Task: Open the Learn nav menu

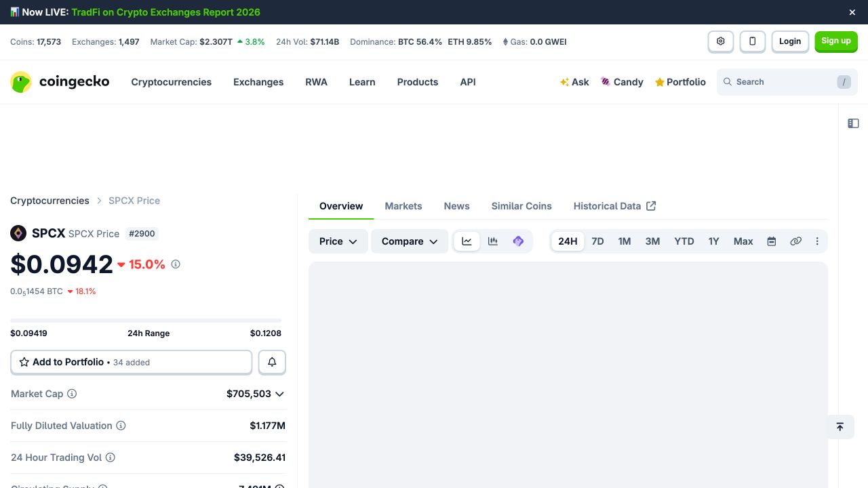Action: [x=362, y=82]
